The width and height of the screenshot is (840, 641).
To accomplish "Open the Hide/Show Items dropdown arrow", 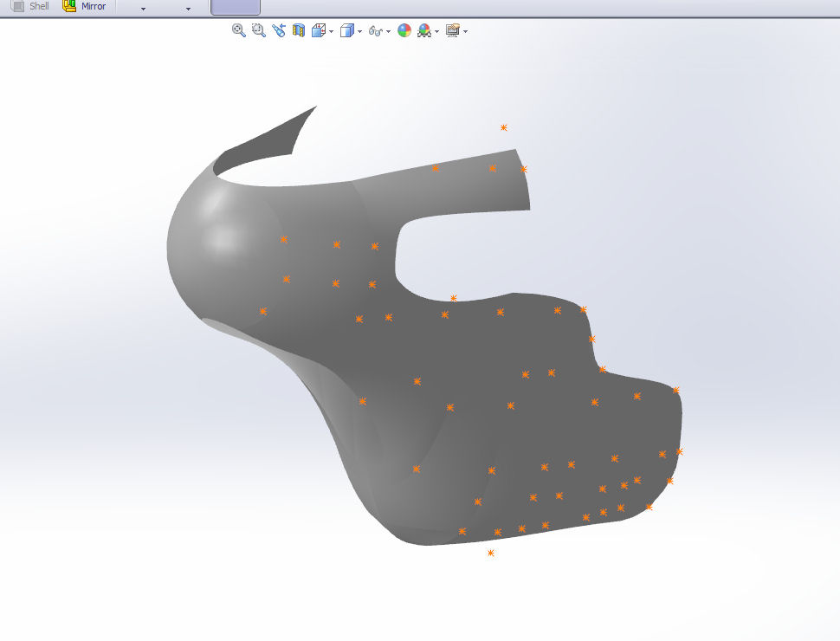I will (388, 31).
